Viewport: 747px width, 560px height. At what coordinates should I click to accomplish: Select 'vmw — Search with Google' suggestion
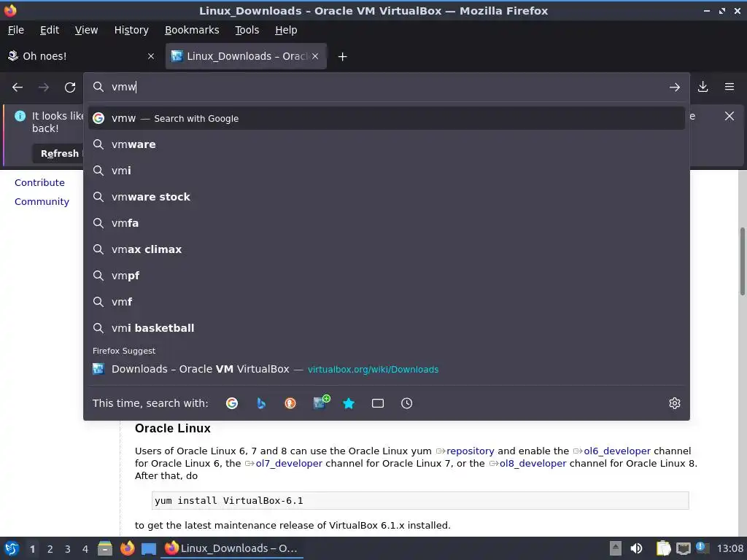[387, 118]
